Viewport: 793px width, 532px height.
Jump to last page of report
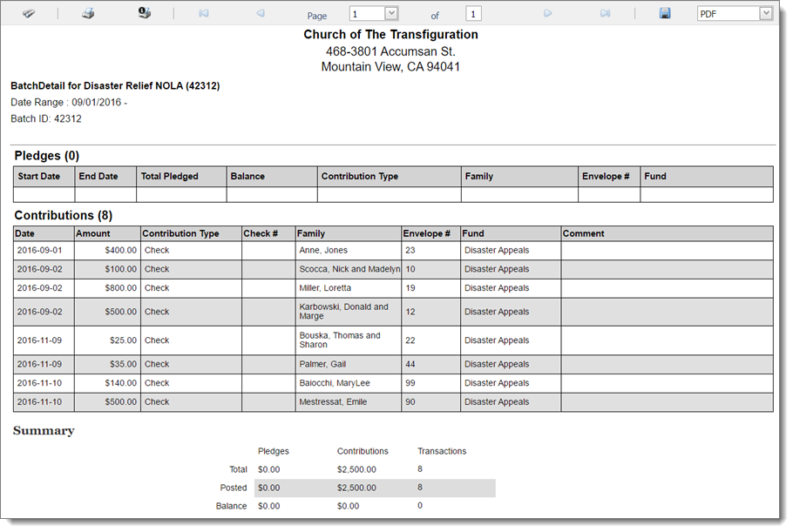click(606, 14)
